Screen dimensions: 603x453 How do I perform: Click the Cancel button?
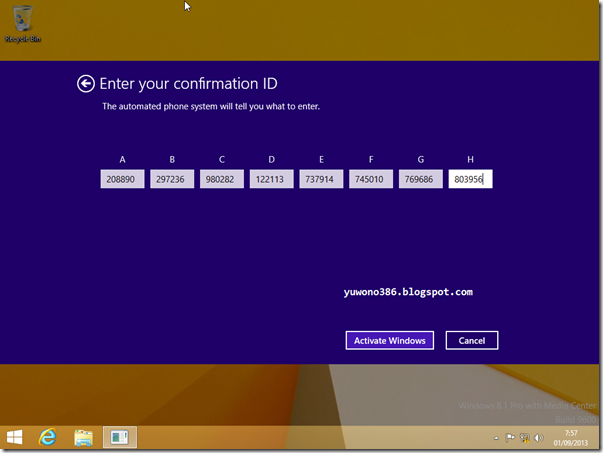click(x=472, y=340)
